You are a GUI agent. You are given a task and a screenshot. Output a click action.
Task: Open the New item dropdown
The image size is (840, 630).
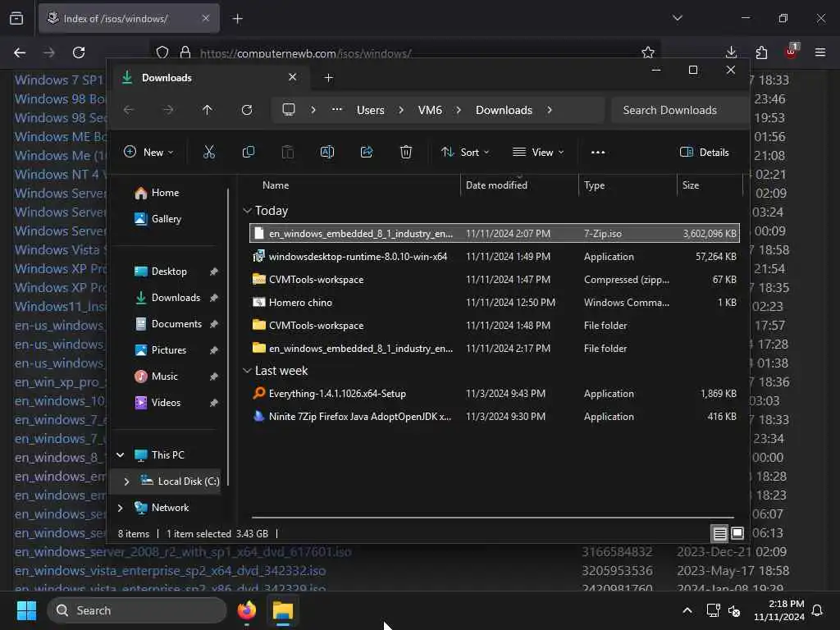click(x=148, y=152)
